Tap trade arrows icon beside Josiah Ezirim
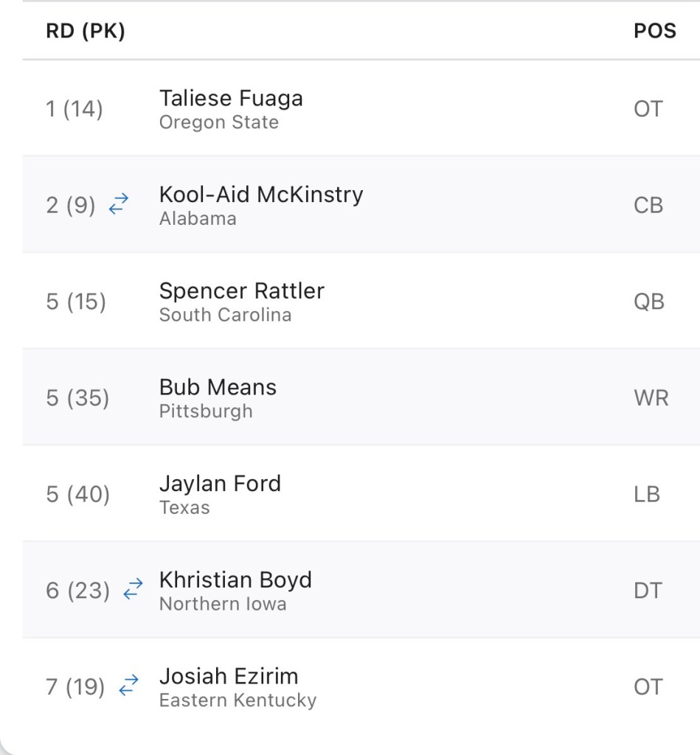 pyautogui.click(x=128, y=686)
